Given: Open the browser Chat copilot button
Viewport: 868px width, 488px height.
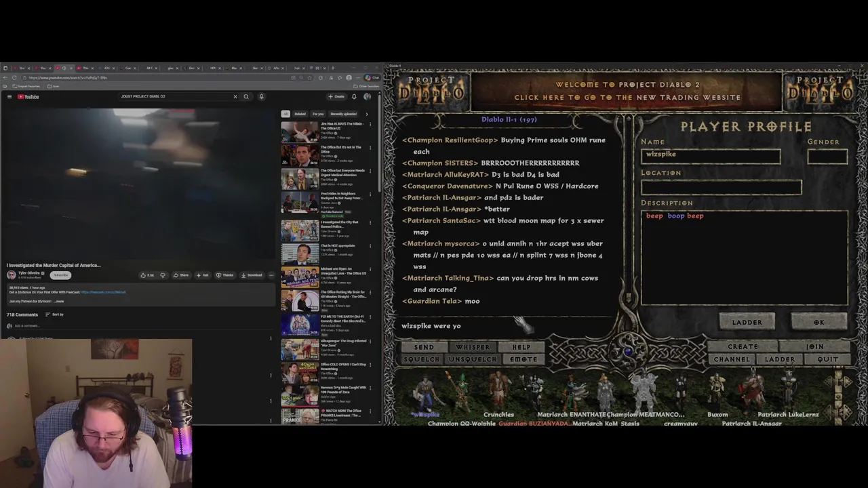Looking at the screenshot, I should 372,77.
